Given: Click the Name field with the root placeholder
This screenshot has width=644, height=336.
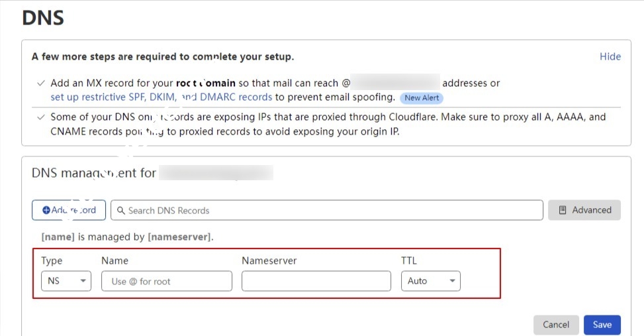Looking at the screenshot, I should [x=167, y=281].
